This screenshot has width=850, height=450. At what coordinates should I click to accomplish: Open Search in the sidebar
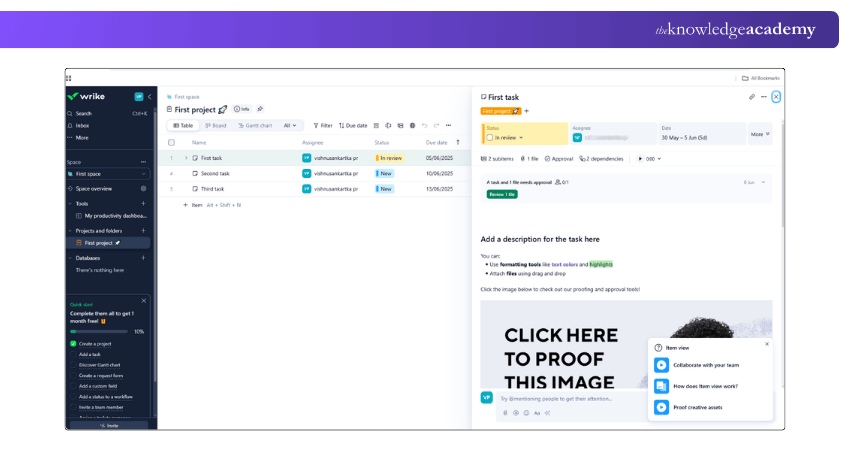(x=83, y=113)
